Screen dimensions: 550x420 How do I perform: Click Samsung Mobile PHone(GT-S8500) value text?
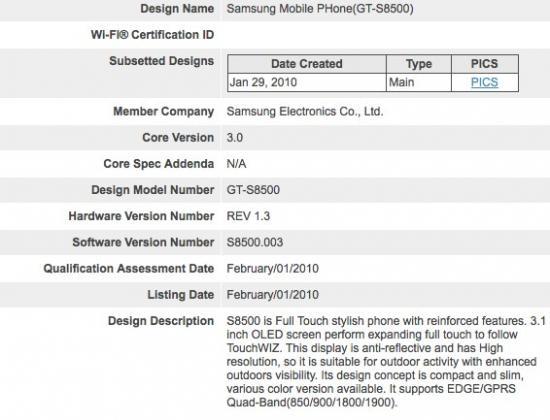point(320,9)
